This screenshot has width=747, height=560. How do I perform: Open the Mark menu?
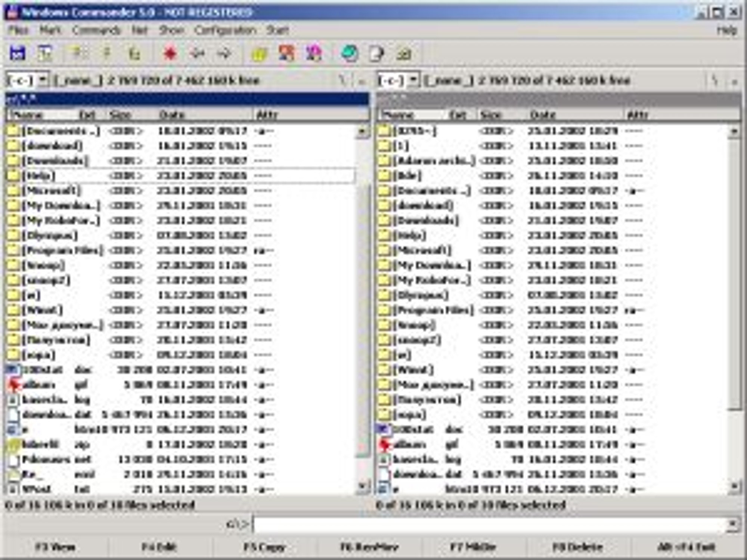point(50,30)
